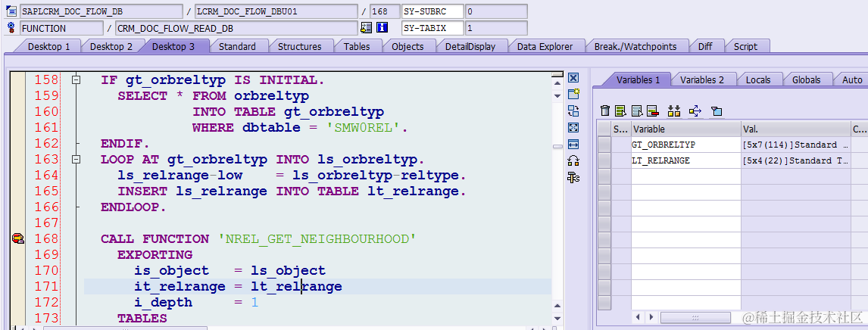This screenshot has width=868, height=330.
Task: Click breakpoint stop icon at line 168
Action: (x=18, y=238)
